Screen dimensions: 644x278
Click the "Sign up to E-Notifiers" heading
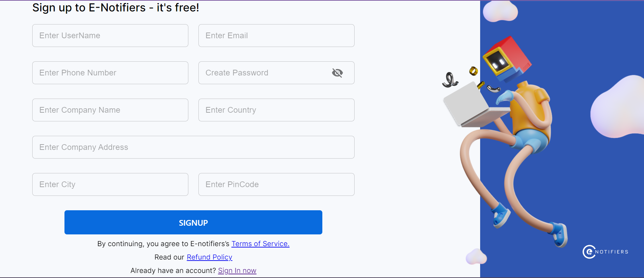116,7
